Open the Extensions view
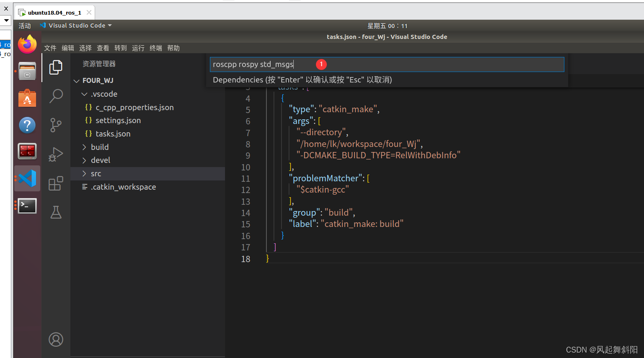 (56, 183)
